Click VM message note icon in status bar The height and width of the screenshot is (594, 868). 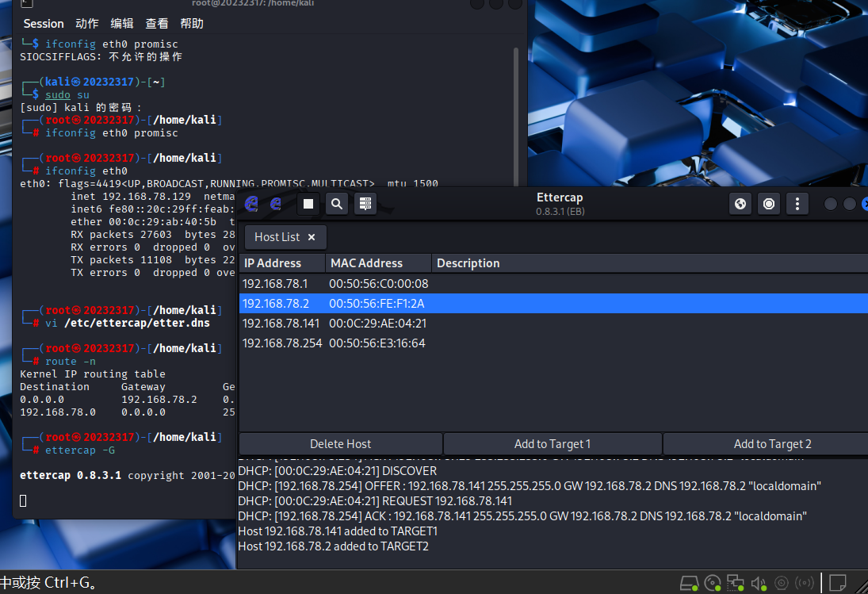click(x=838, y=583)
